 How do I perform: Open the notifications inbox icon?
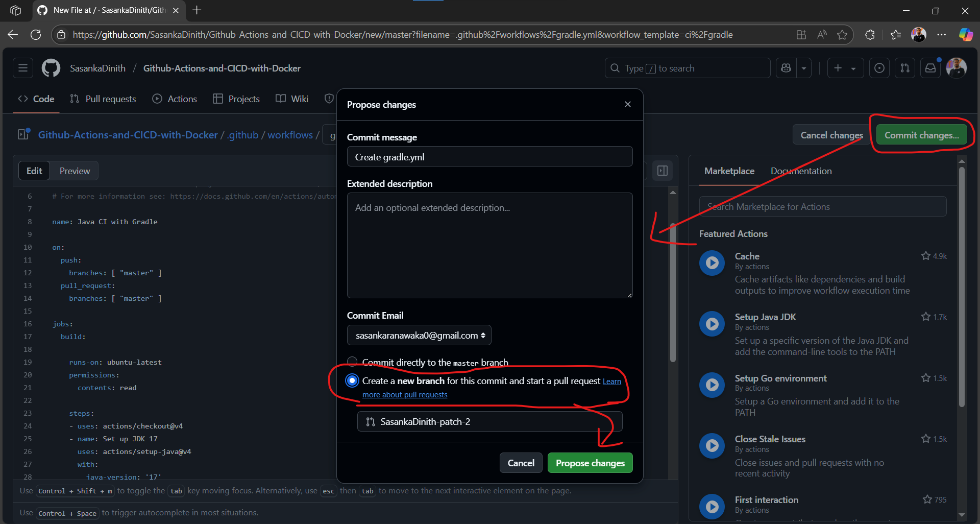click(x=930, y=68)
